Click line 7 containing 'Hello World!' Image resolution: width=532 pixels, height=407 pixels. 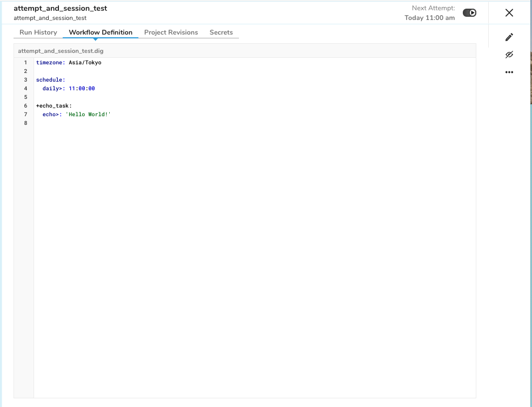click(x=76, y=114)
